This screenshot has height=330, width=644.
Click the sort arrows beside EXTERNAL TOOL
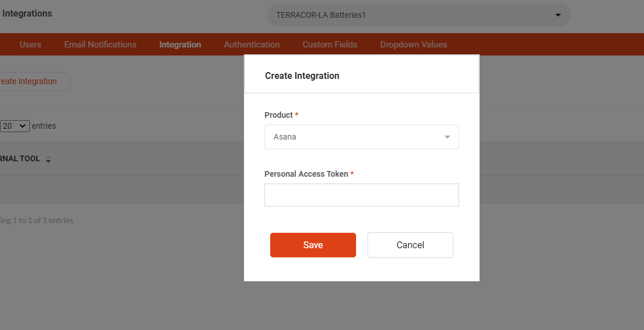pyautogui.click(x=48, y=159)
